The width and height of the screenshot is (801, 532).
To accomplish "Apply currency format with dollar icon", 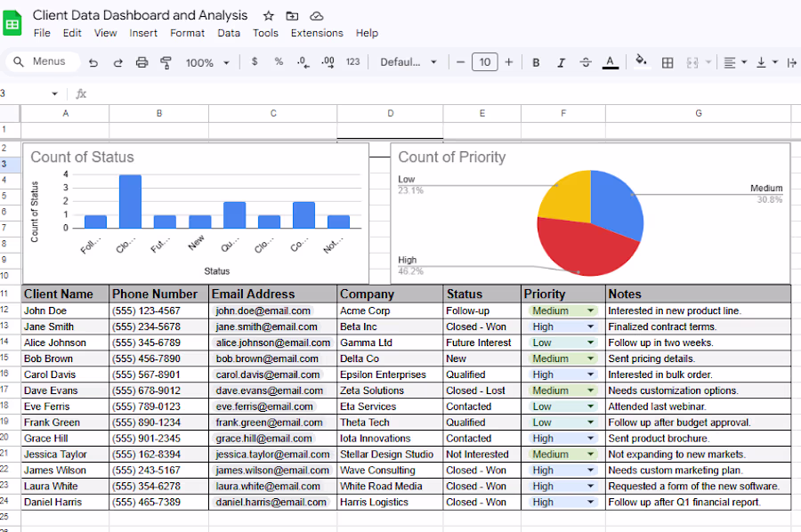I will click(x=255, y=61).
